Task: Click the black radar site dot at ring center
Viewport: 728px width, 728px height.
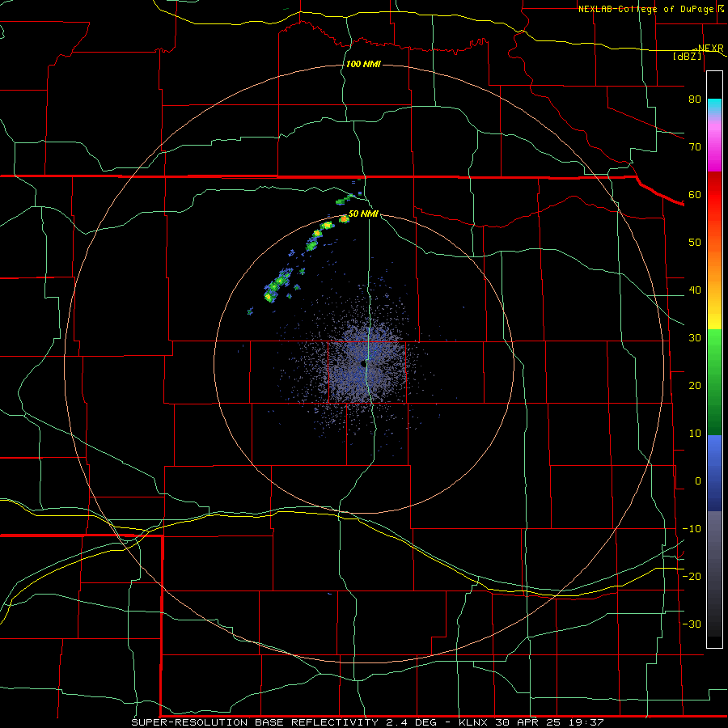Action: point(363,363)
